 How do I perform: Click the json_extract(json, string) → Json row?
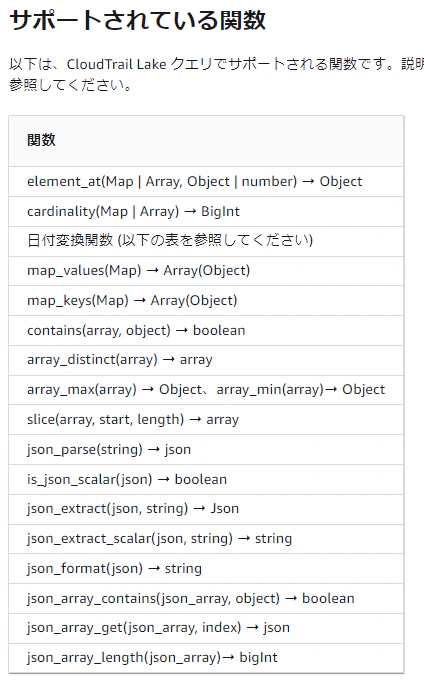[x=206, y=509]
